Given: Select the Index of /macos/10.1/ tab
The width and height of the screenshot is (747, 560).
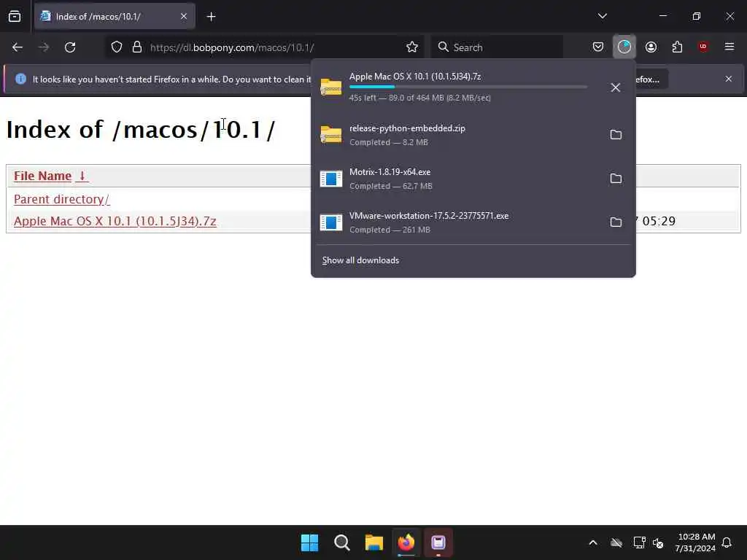Looking at the screenshot, I should (115, 17).
